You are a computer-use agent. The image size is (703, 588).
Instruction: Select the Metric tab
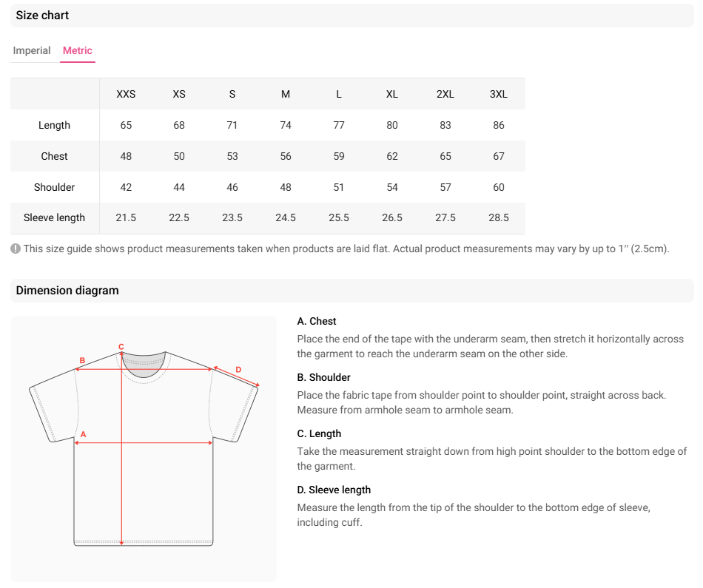78,50
